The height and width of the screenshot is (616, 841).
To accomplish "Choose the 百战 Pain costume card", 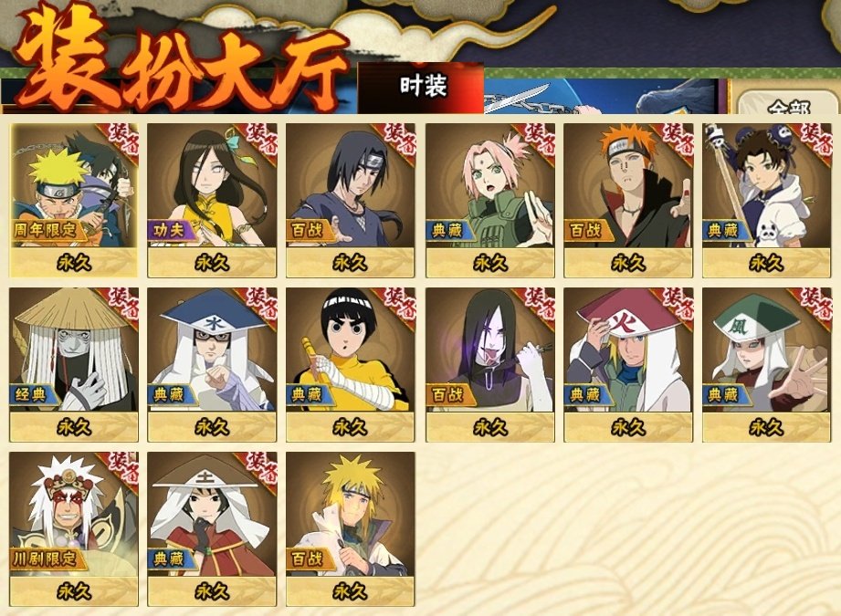I will point(628,201).
